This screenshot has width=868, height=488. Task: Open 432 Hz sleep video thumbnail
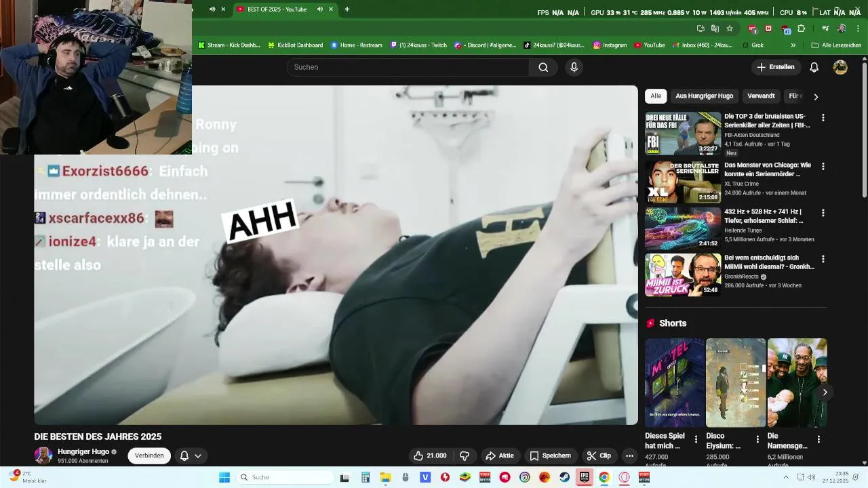point(683,229)
